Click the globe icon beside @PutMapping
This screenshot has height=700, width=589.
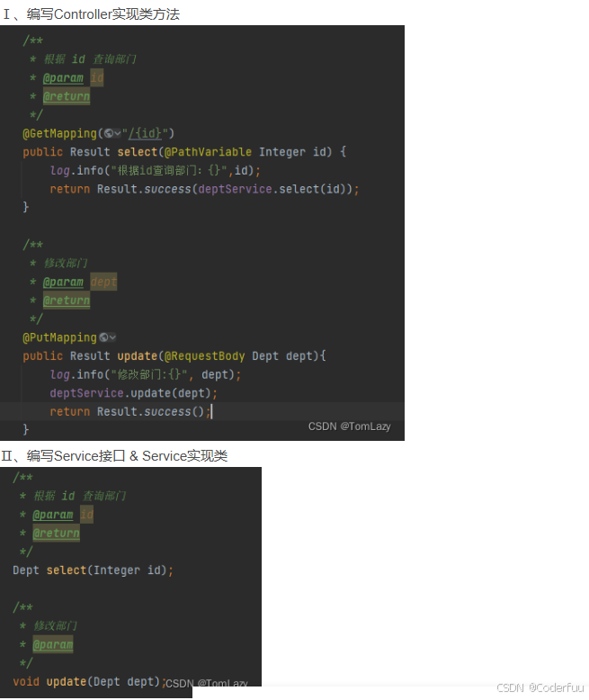click(103, 337)
